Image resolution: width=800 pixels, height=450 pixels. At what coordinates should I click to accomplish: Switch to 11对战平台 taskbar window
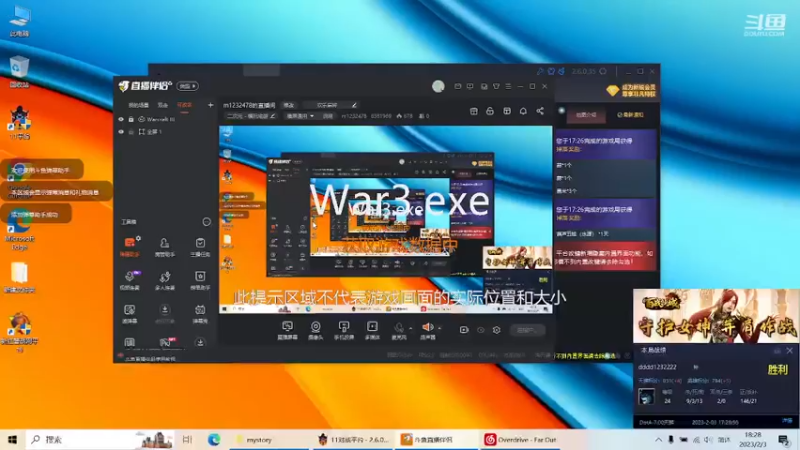(353, 439)
